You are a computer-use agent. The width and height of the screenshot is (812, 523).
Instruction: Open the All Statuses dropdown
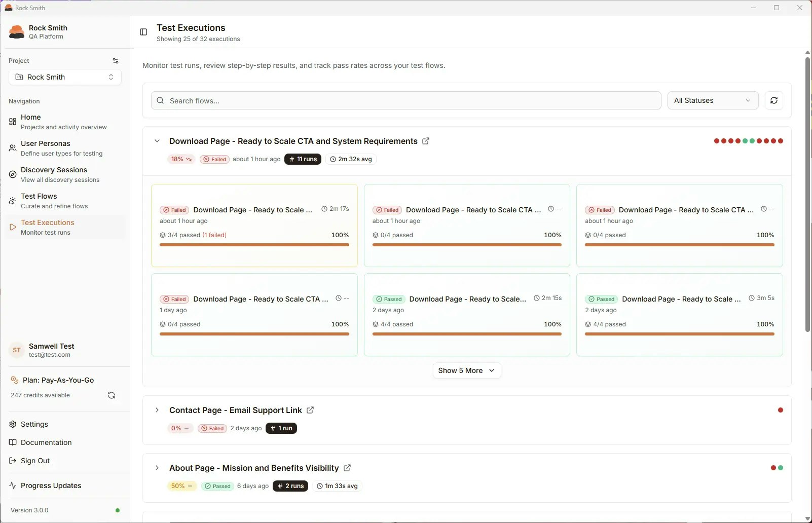click(x=713, y=100)
